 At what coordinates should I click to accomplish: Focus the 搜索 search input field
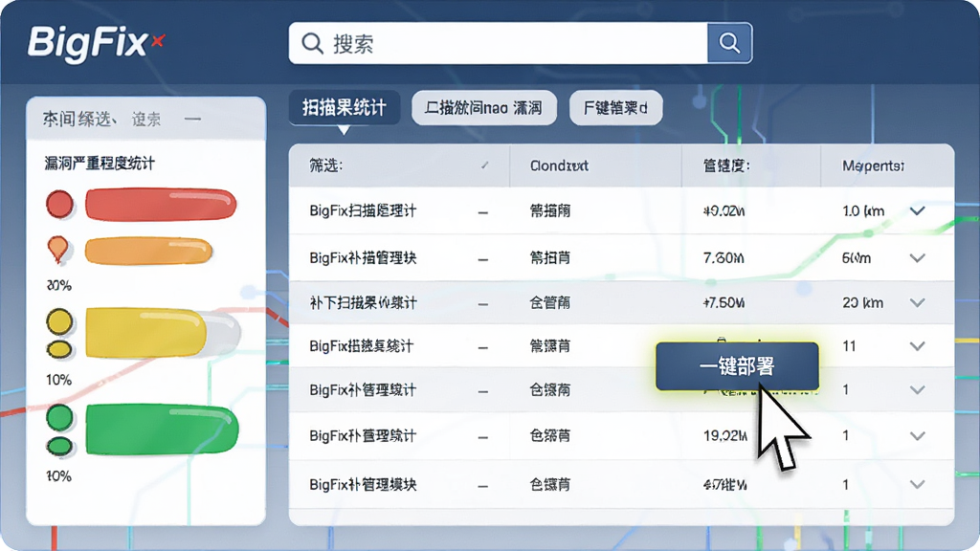tap(498, 43)
